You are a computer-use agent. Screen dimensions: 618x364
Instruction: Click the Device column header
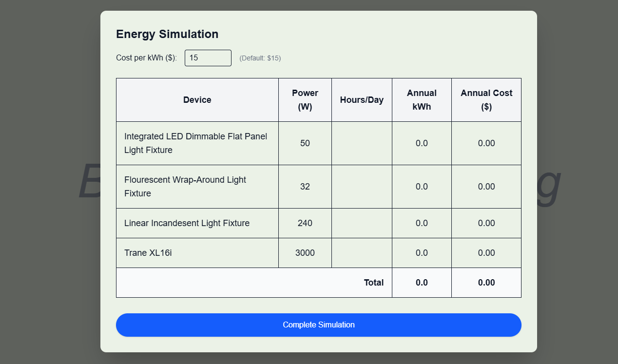197,100
